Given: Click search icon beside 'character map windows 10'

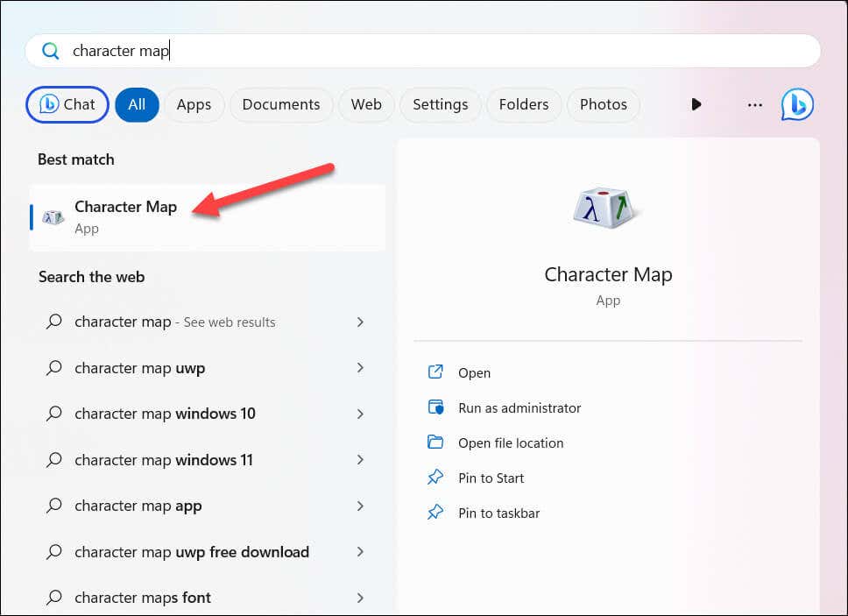Looking at the screenshot, I should coord(53,414).
